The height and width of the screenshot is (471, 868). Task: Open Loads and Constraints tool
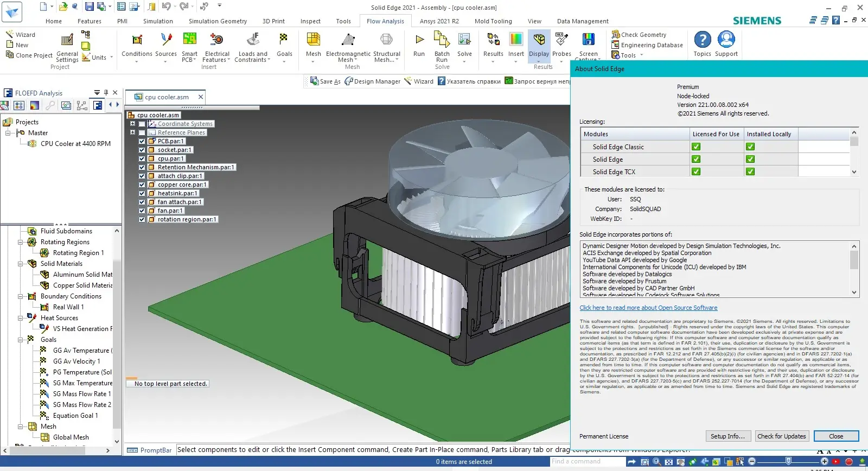click(253, 48)
